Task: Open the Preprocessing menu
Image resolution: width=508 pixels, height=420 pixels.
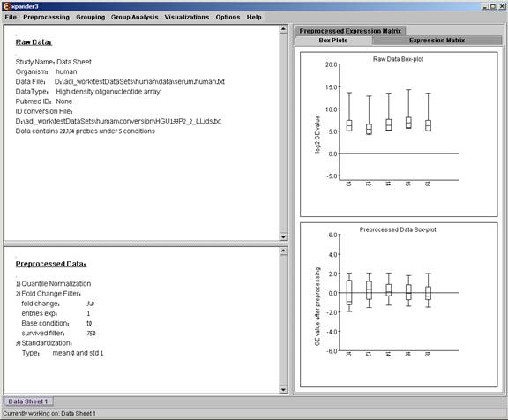Action: click(47, 17)
